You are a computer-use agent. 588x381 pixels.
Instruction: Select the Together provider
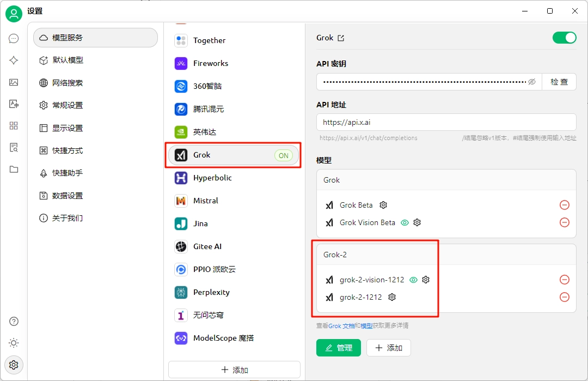tap(234, 40)
